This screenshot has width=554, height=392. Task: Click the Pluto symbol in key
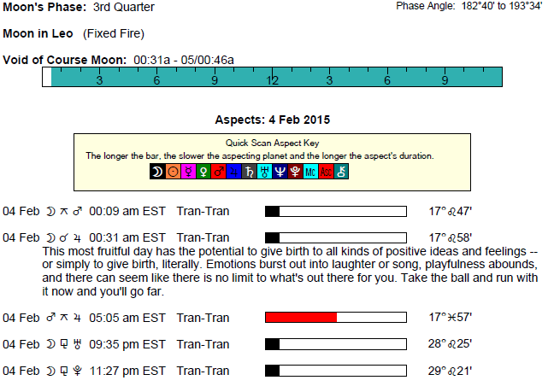(x=296, y=172)
